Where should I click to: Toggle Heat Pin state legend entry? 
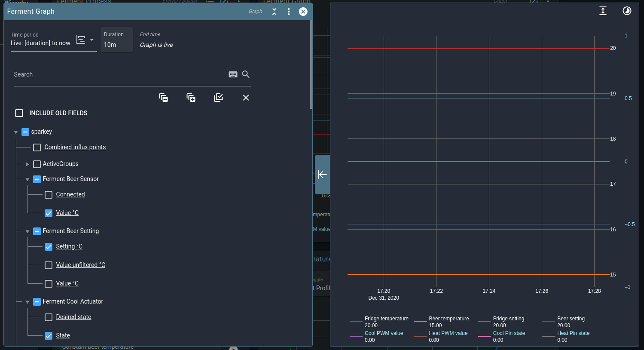pos(566,337)
